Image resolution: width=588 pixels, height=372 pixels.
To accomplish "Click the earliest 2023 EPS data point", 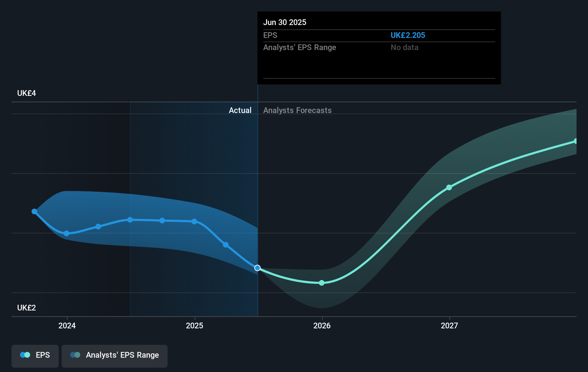I will click(x=34, y=211).
